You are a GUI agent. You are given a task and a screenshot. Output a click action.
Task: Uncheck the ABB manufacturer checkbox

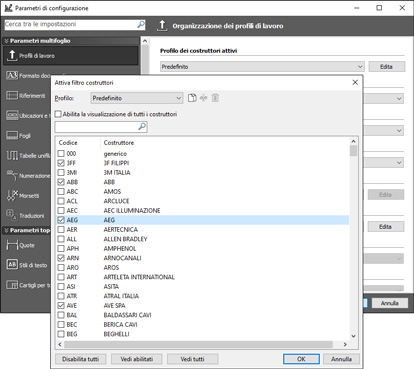[x=61, y=182]
